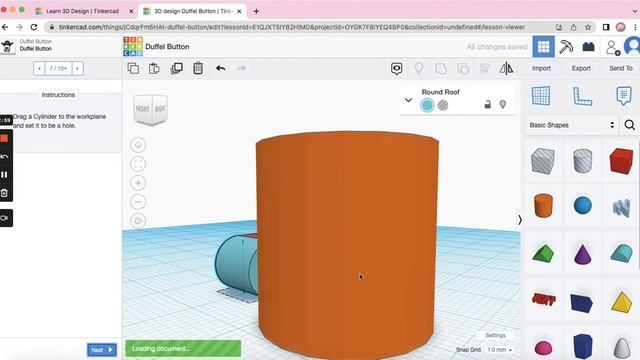
Task: Pick the green Roof shape
Action: coord(543,253)
